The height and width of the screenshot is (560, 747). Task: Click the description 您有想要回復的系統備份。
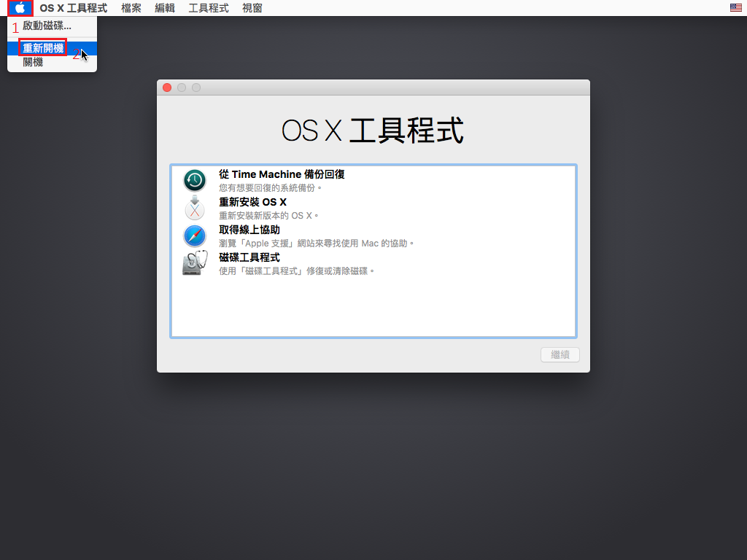[271, 188]
